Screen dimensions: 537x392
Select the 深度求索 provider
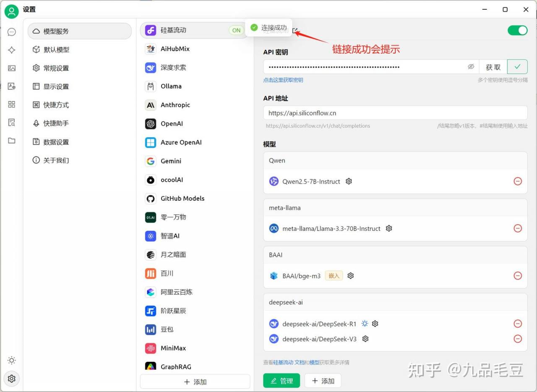[195, 68]
